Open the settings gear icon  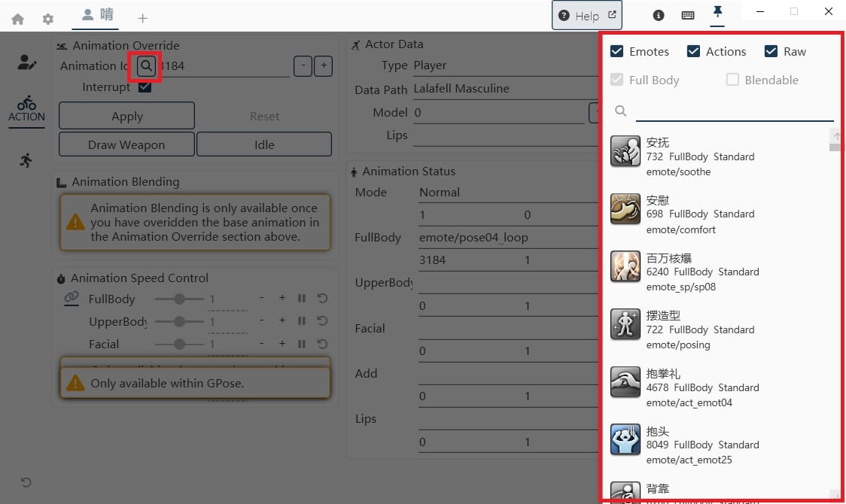coord(48,20)
